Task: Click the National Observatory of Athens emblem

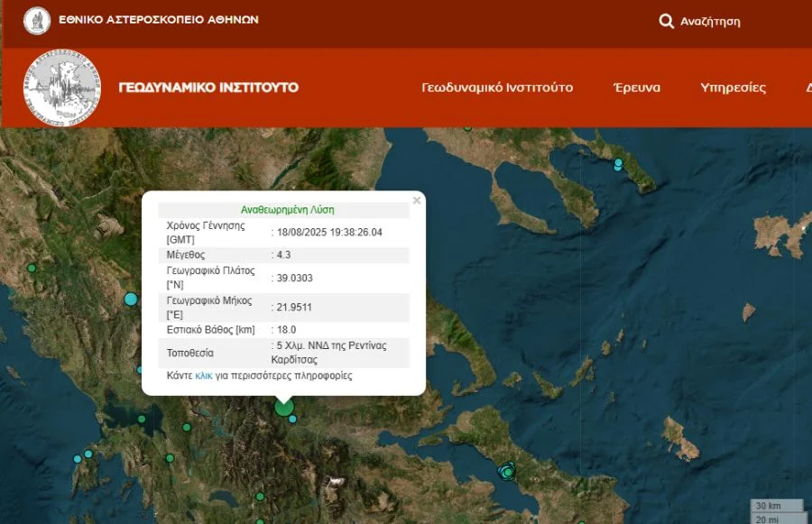Action: [x=37, y=20]
